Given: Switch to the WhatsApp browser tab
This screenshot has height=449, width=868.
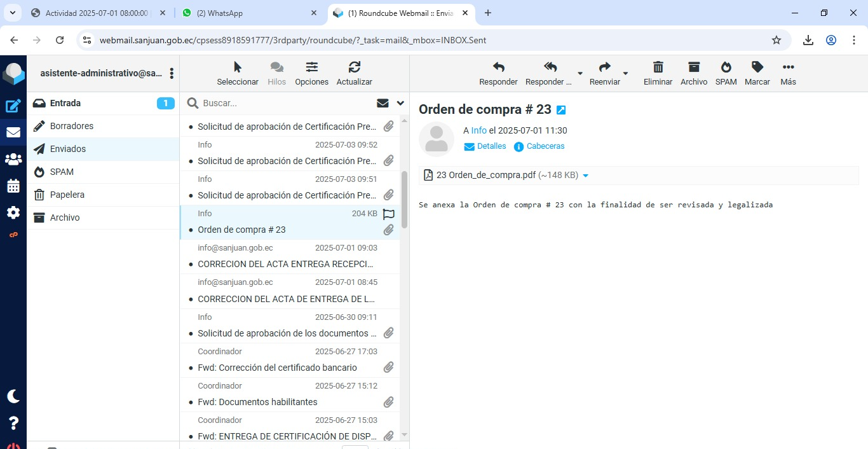Looking at the screenshot, I should click(249, 13).
